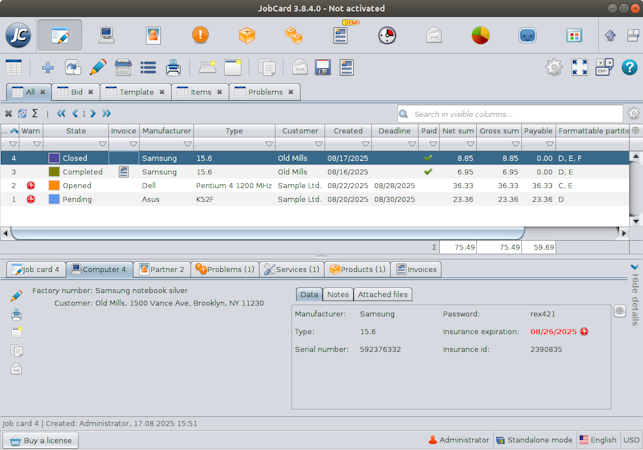This screenshot has width=643, height=450.
Task: Open the clock timer module icon
Action: pos(387,35)
